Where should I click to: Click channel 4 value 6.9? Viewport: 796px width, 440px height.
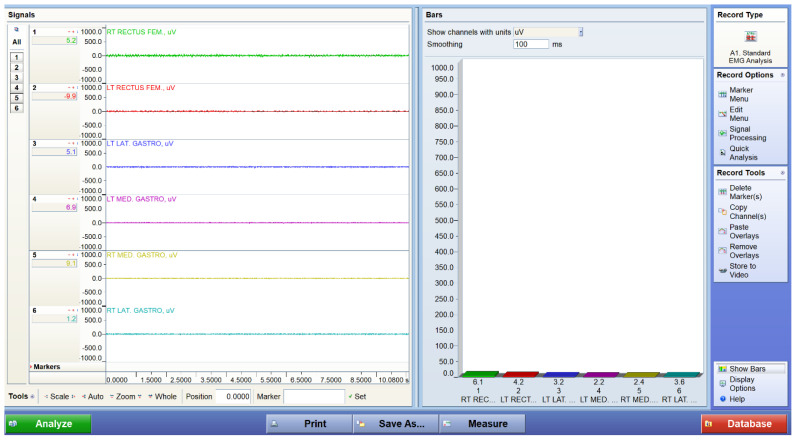[54, 207]
